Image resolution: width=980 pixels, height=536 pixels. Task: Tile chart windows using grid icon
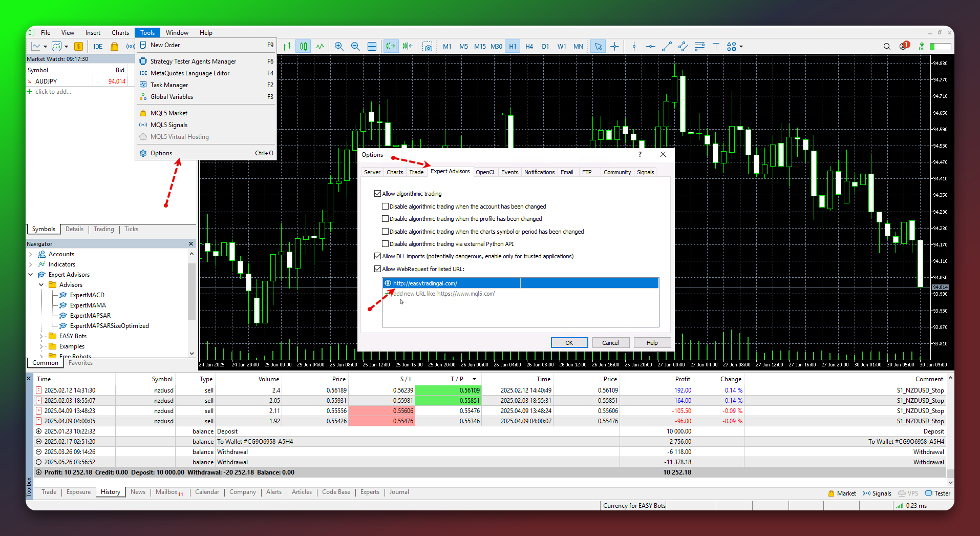tap(372, 46)
